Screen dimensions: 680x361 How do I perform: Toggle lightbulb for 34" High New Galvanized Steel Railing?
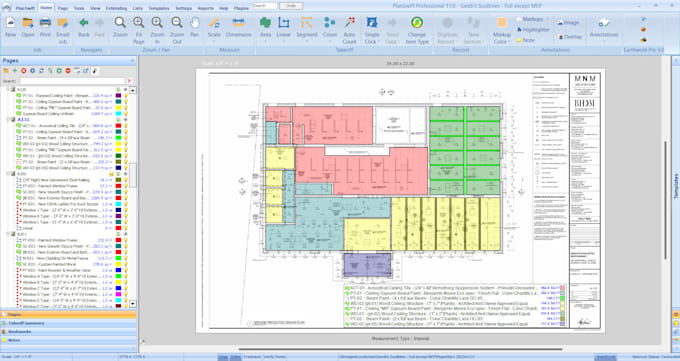click(126, 180)
